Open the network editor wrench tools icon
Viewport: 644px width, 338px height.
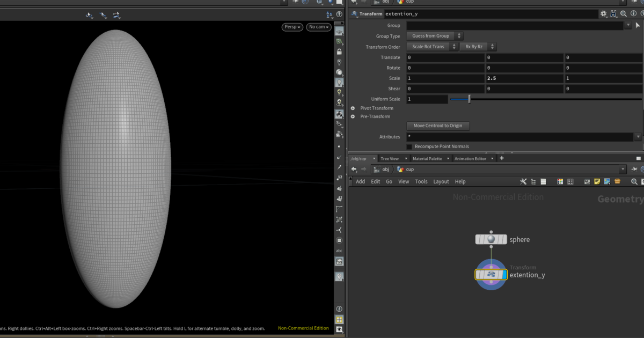pyautogui.click(x=524, y=182)
